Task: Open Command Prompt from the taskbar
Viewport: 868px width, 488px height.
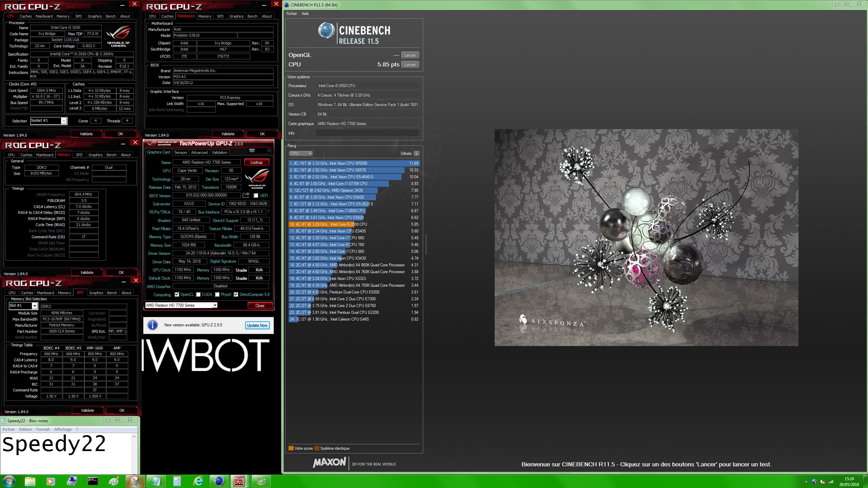Action: (x=93, y=481)
